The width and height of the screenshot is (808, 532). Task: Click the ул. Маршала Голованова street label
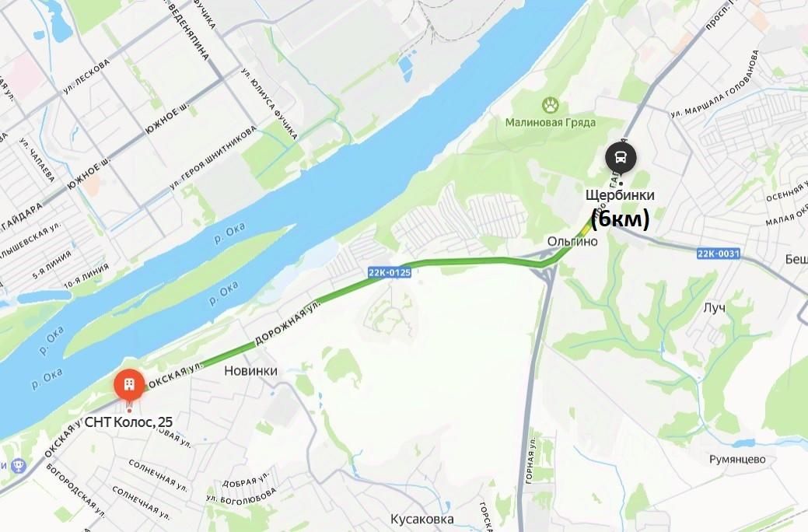click(x=715, y=83)
